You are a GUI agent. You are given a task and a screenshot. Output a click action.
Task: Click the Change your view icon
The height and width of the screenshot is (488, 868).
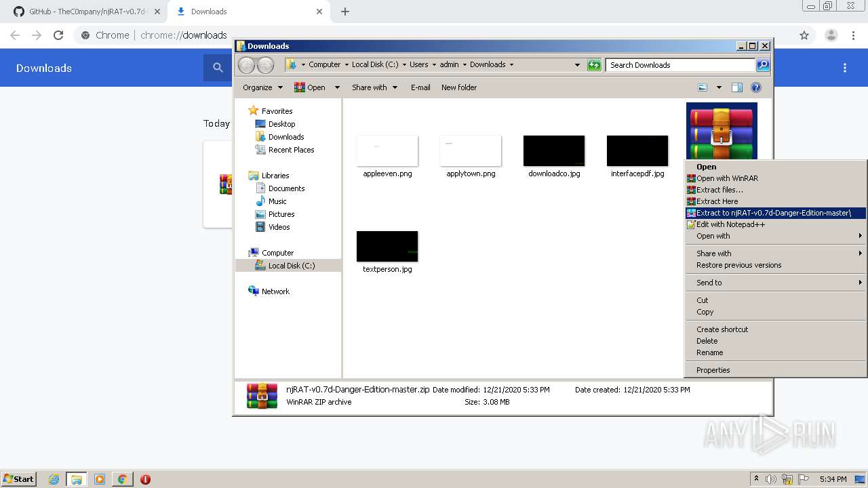click(703, 87)
